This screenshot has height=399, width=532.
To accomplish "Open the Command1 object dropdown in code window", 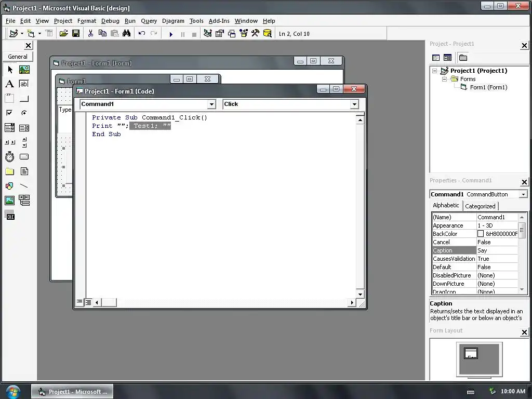I will pyautogui.click(x=211, y=104).
